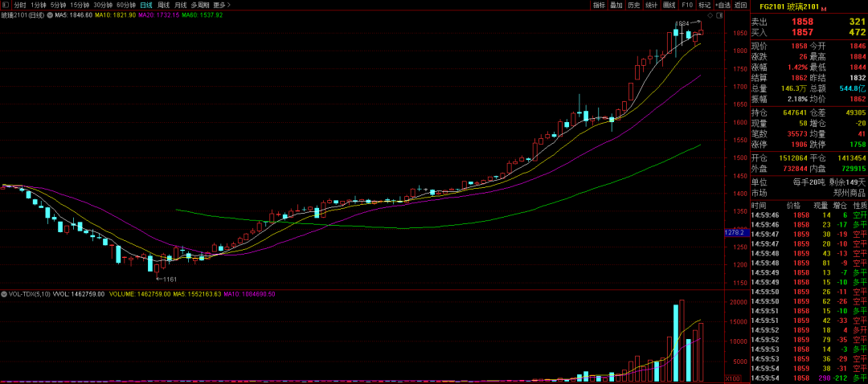Click the X100 volume scale label
The image size is (868, 384).
pos(732,380)
